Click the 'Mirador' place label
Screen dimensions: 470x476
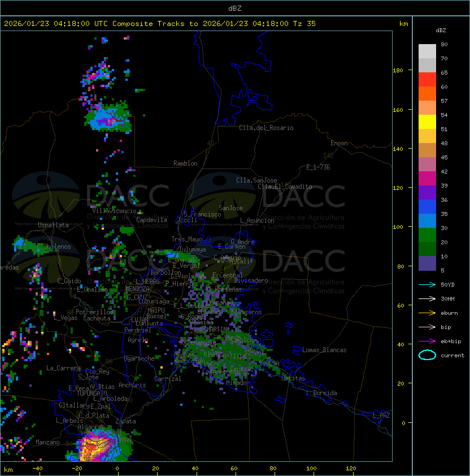pos(238,383)
